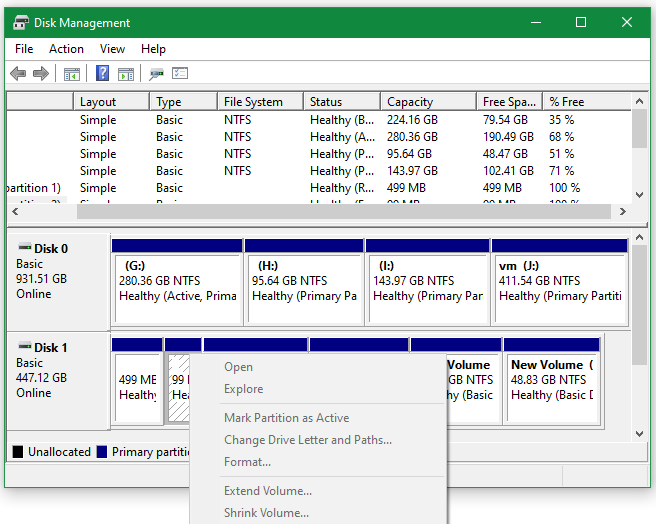Click disk map pane scroll-down arrow
The height and width of the screenshot is (524, 656).
[x=639, y=434]
